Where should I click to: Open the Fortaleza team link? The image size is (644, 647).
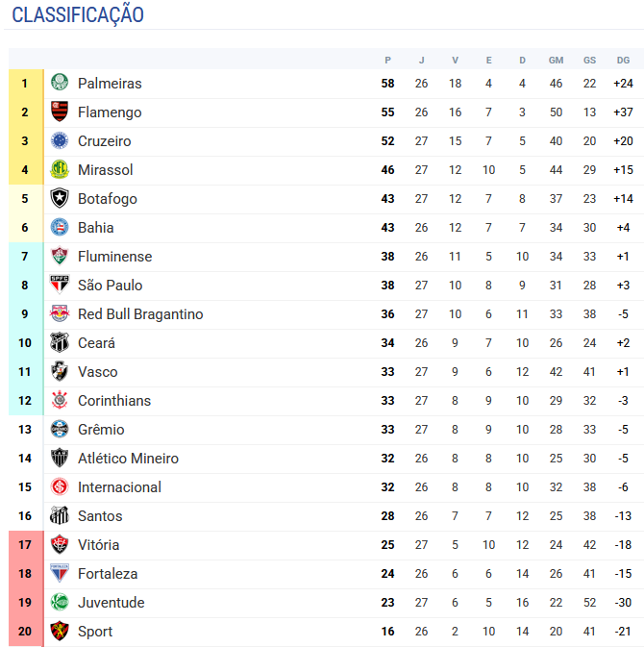tap(108, 574)
